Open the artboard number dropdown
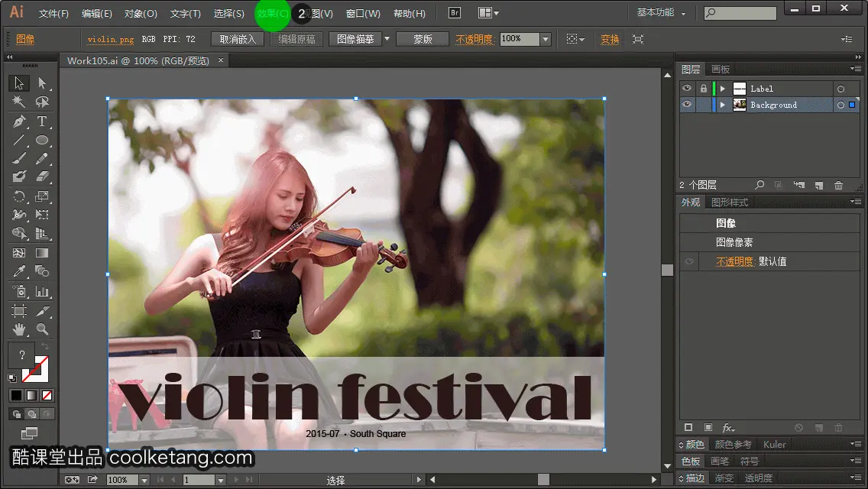The width and height of the screenshot is (868, 489). coord(220,480)
